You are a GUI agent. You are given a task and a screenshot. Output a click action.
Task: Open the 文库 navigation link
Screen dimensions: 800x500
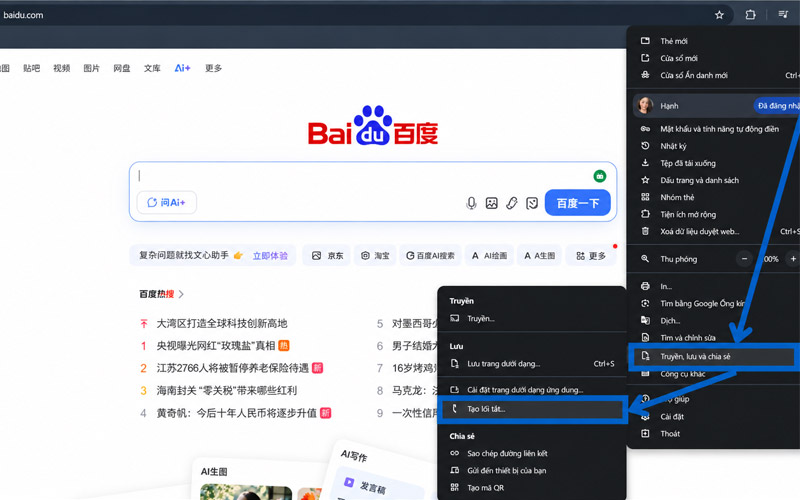point(152,68)
